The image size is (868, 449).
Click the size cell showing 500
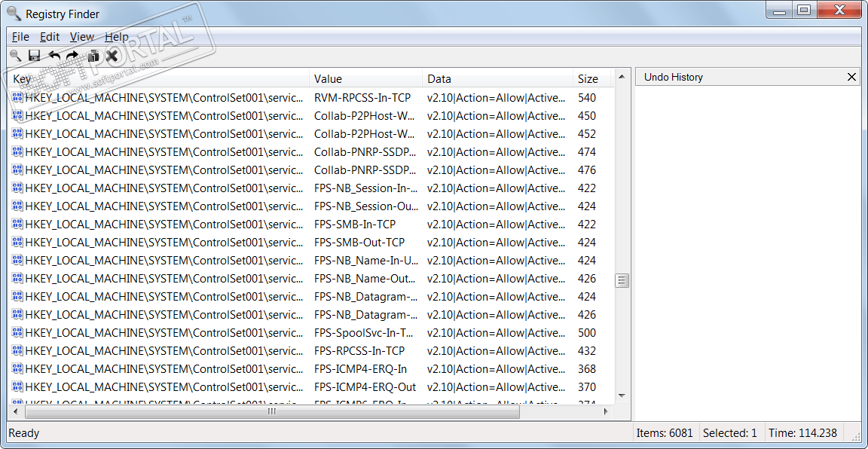(x=587, y=333)
